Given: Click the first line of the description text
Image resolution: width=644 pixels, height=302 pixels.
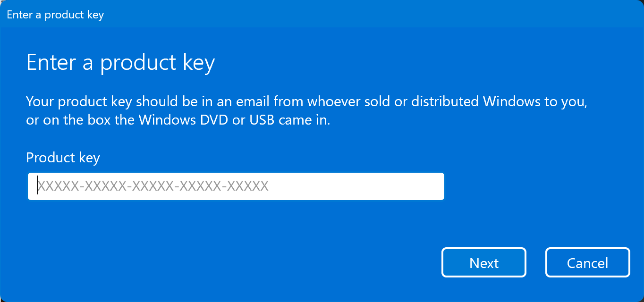Looking at the screenshot, I should pyautogui.click(x=307, y=101).
